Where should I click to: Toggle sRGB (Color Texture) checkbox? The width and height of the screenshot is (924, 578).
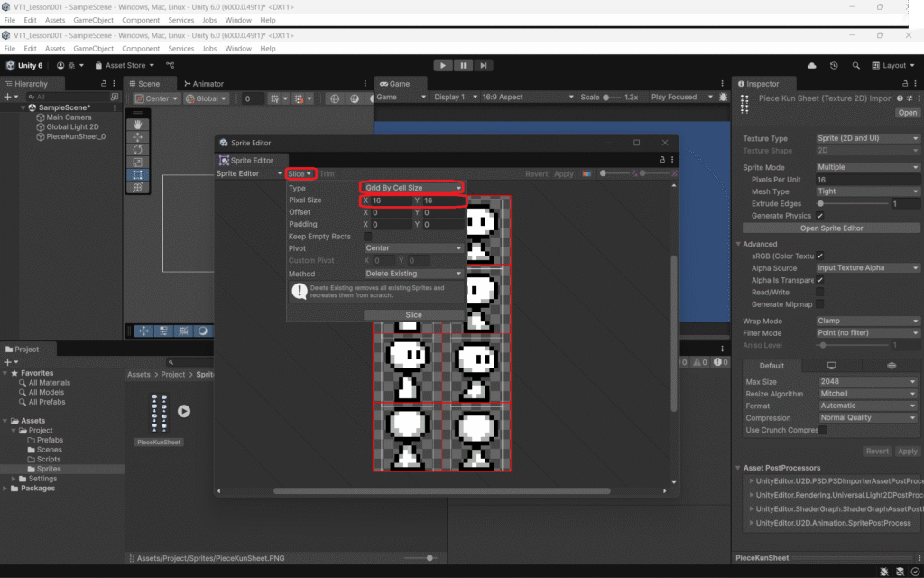pyautogui.click(x=819, y=256)
